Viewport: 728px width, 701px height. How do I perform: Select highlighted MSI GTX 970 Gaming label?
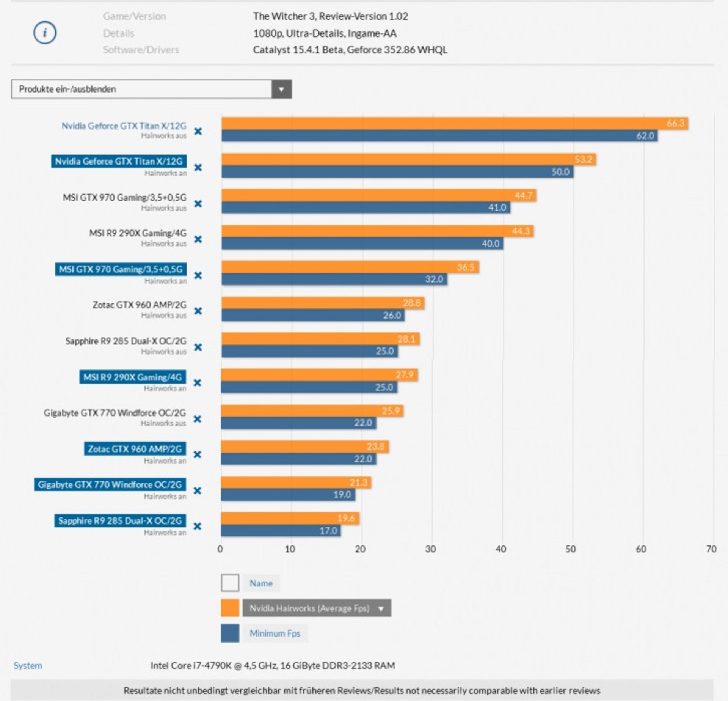click(x=121, y=269)
